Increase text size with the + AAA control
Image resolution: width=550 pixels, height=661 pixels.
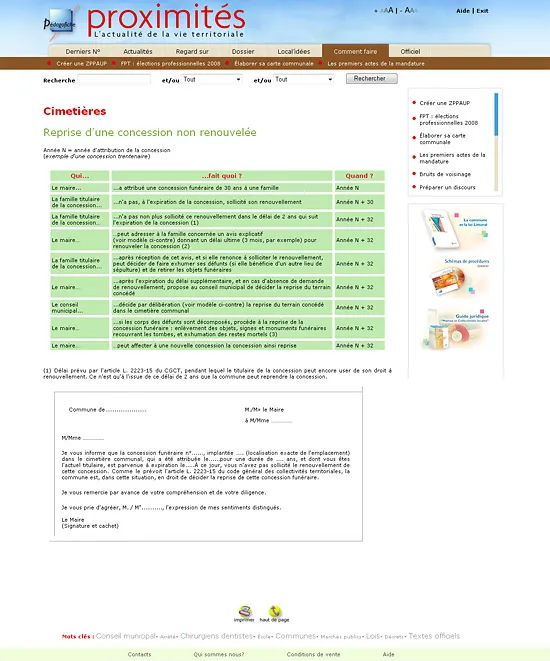(x=384, y=10)
